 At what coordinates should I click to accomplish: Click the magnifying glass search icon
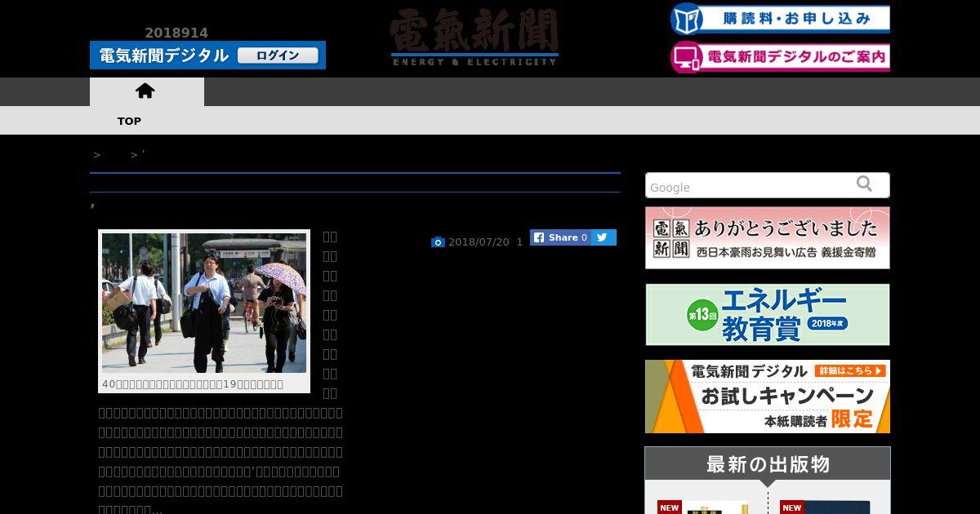[x=864, y=184]
